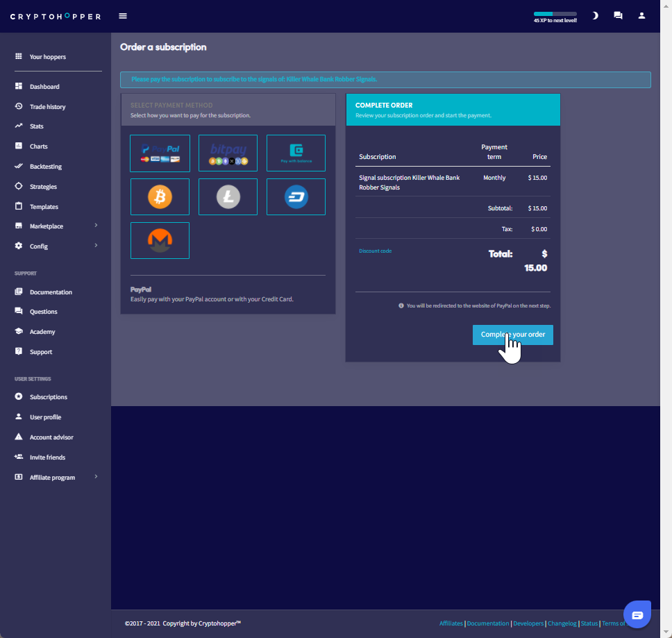The image size is (672, 638).
Task: Open the floating support chat widget
Action: tap(637, 614)
